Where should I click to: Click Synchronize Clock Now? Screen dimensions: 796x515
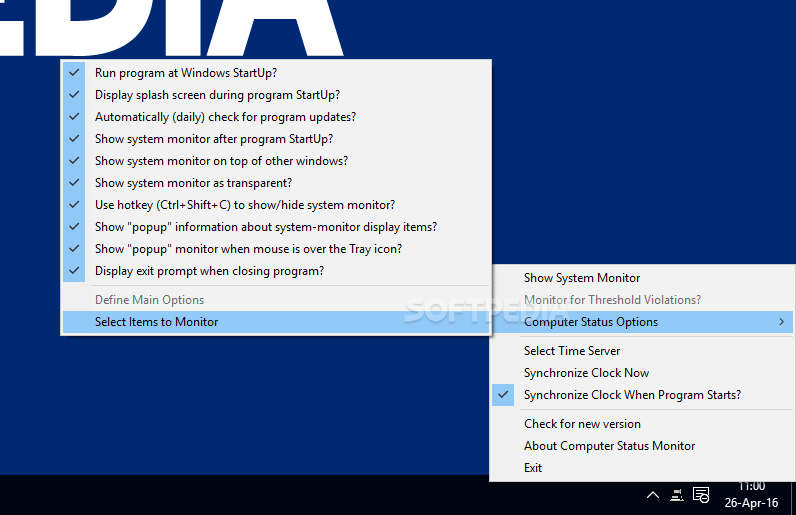(x=642, y=373)
